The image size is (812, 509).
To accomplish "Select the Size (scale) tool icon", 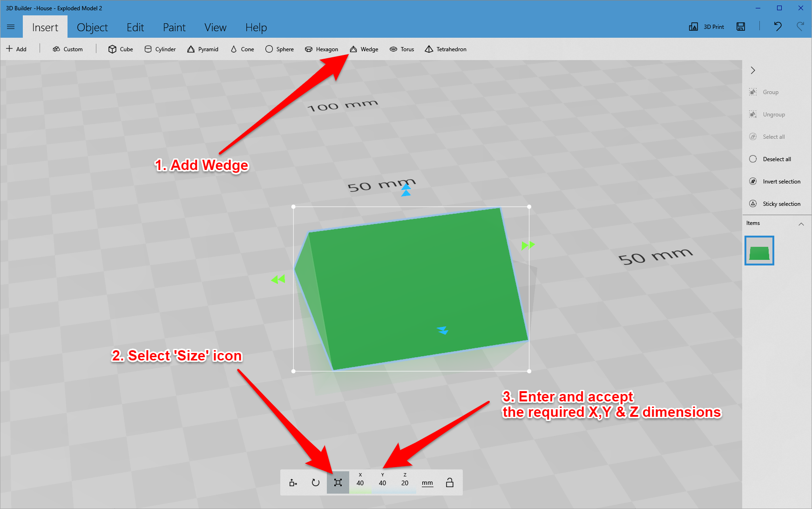I will pos(338,482).
